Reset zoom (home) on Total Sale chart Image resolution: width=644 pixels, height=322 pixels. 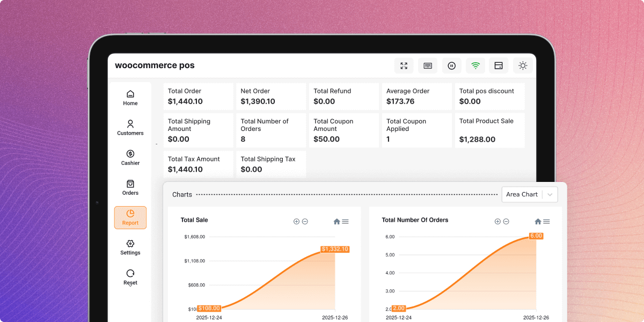click(337, 221)
